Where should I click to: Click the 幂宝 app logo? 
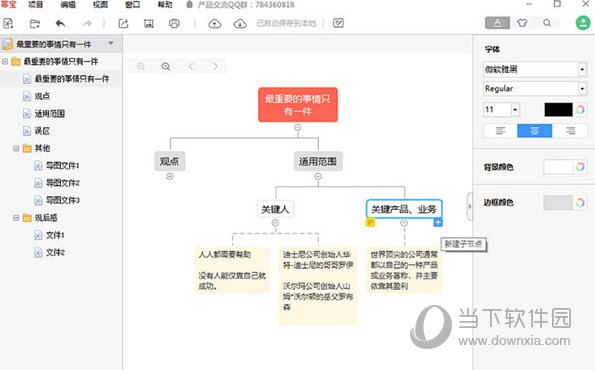(8, 5)
